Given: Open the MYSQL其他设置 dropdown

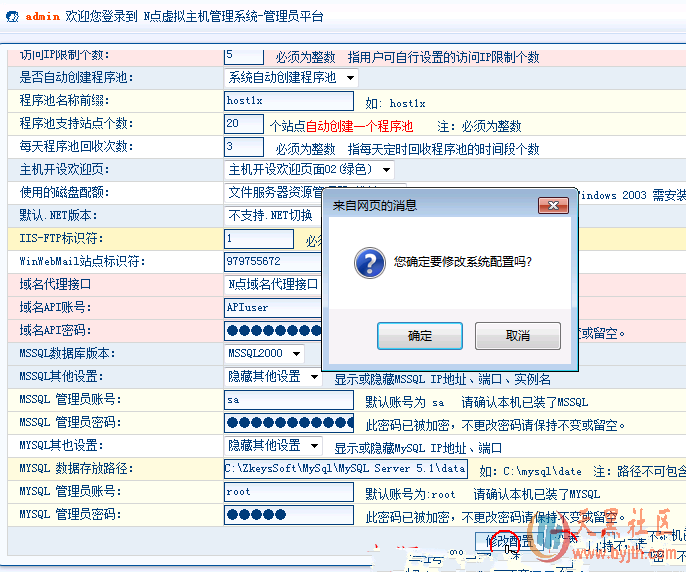Looking at the screenshot, I should click(x=273, y=445).
